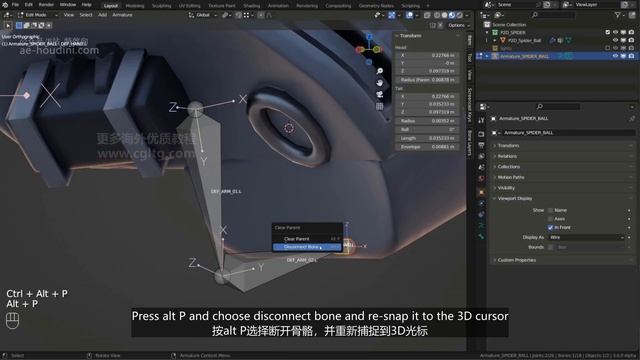
Task: Switch to the Modeling workspace tab
Action: click(135, 6)
